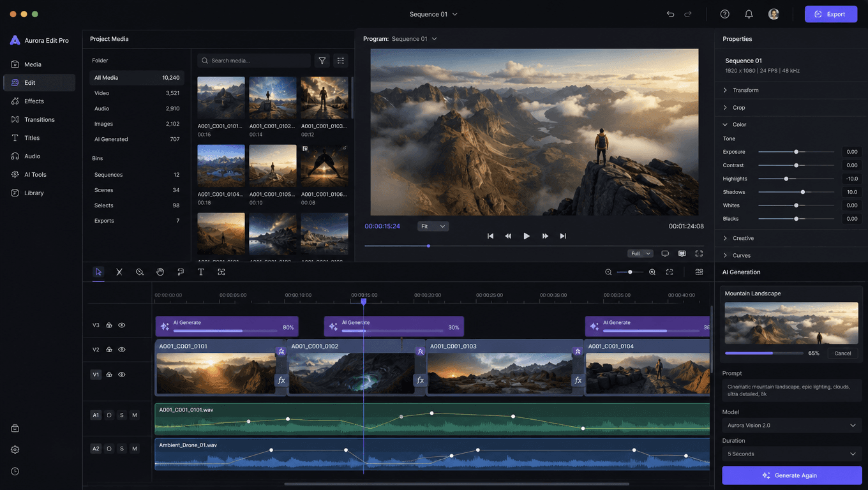Open the Media section in sidebar
868x490 pixels.
[x=40, y=64]
